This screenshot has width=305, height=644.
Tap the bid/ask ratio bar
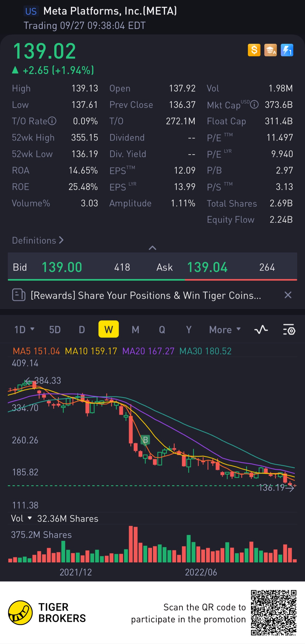(152, 280)
